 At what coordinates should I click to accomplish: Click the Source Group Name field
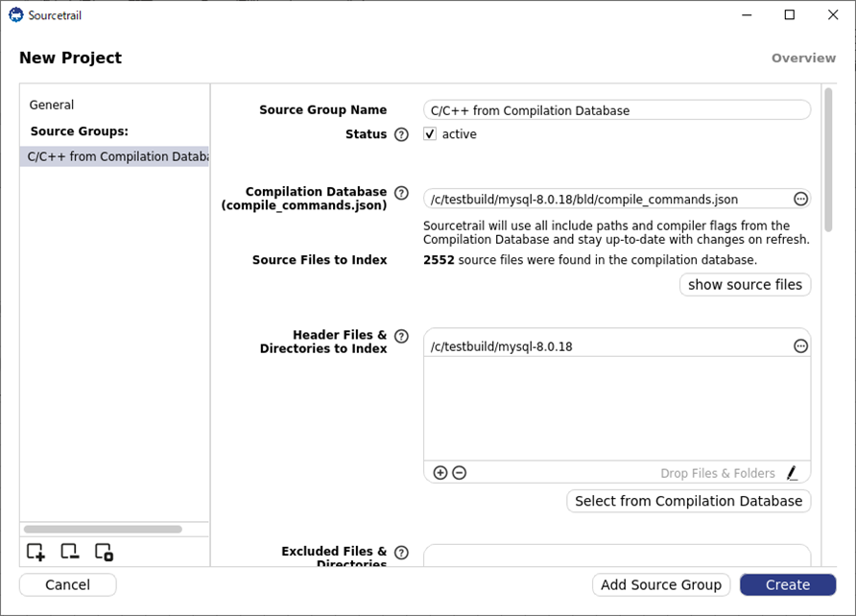[x=617, y=110]
